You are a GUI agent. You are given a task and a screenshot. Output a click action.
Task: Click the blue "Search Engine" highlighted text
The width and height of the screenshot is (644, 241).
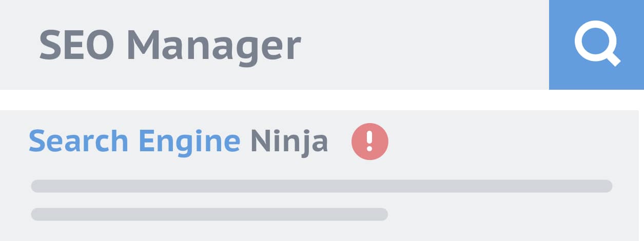click(134, 142)
